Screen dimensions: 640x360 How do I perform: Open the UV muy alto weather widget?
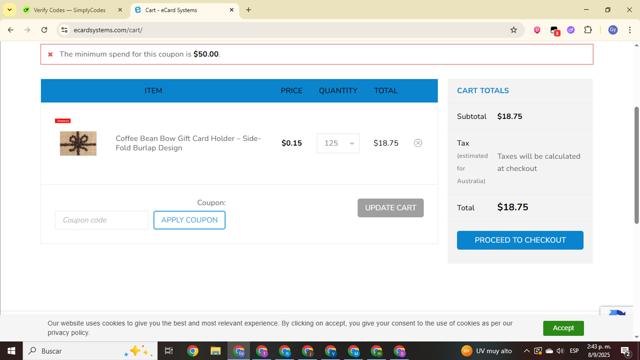486,351
